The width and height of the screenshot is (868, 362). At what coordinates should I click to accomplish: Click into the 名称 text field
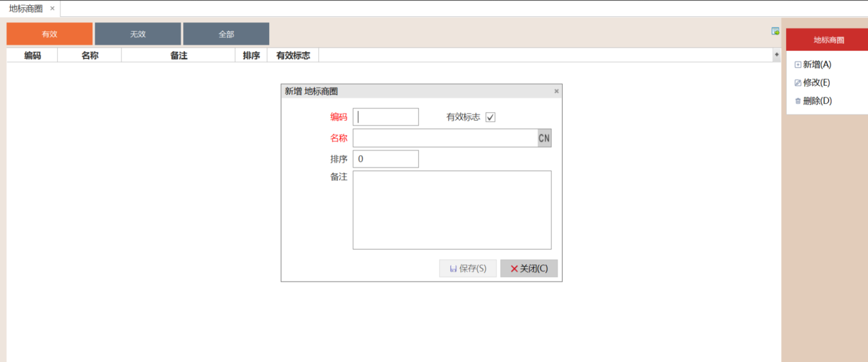point(445,138)
